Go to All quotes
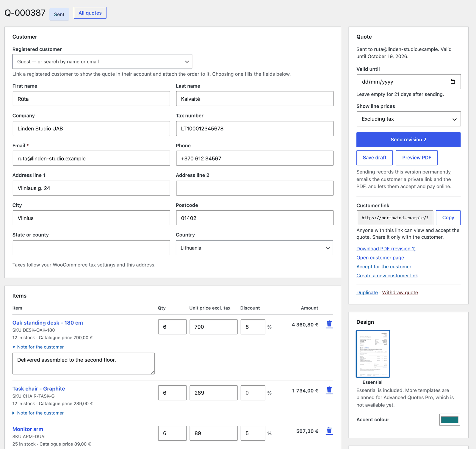 90,13
